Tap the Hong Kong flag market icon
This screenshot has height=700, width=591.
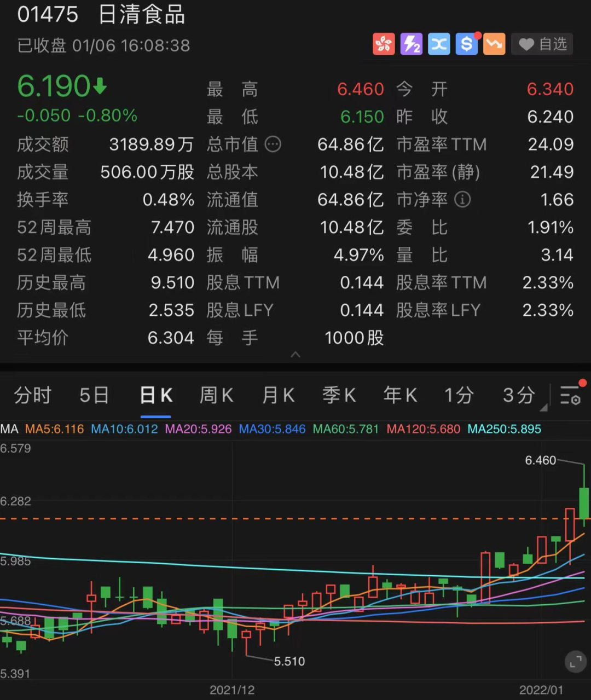coord(384,44)
